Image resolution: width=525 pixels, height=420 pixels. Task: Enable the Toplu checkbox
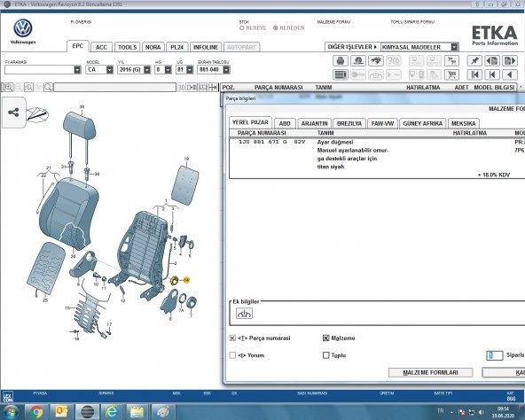325,355
